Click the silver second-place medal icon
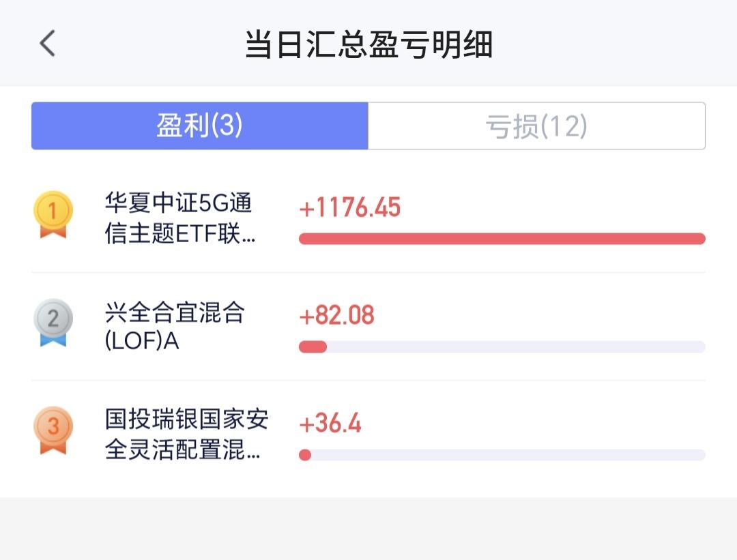 (x=53, y=322)
